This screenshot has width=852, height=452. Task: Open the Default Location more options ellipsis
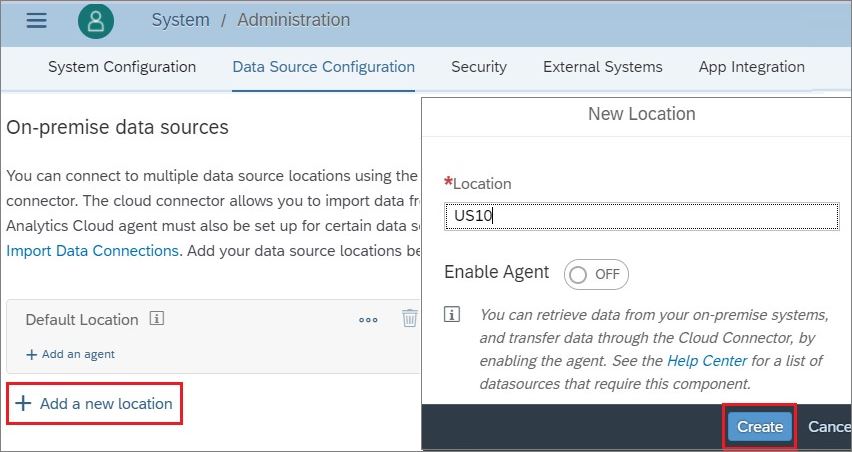pyautogui.click(x=368, y=319)
